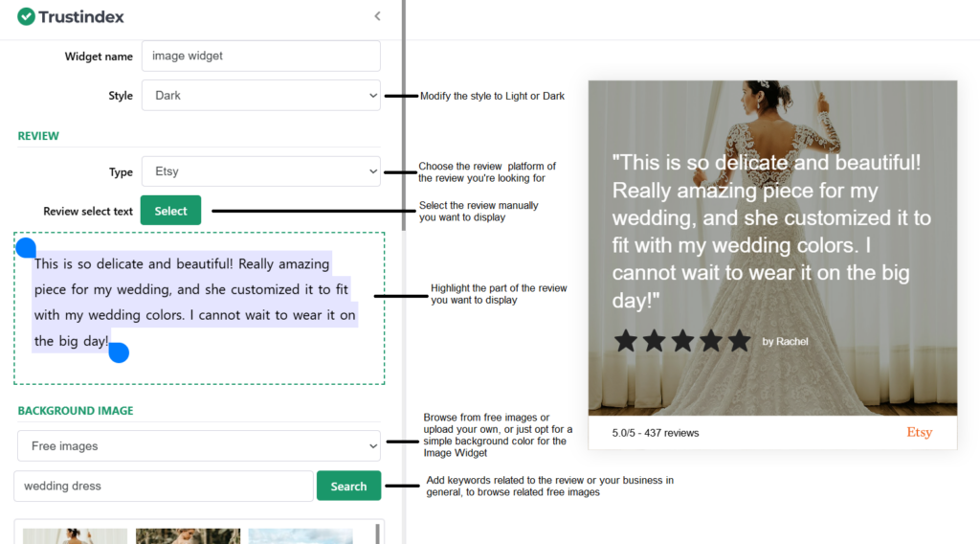Select the first free image thumbnail
Screen dimensions: 980x544
(75, 535)
